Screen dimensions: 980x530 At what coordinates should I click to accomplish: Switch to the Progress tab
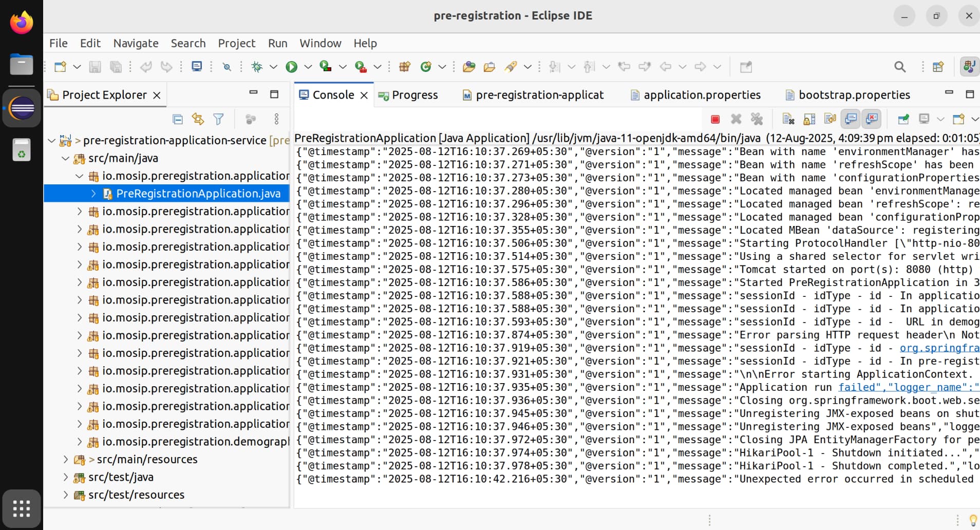(x=408, y=95)
